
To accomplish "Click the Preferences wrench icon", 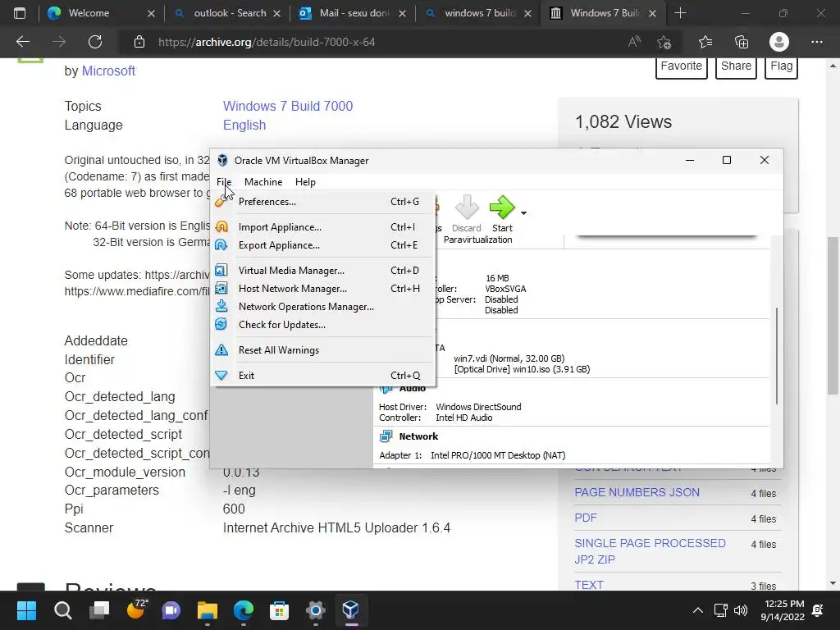I will point(221,202).
